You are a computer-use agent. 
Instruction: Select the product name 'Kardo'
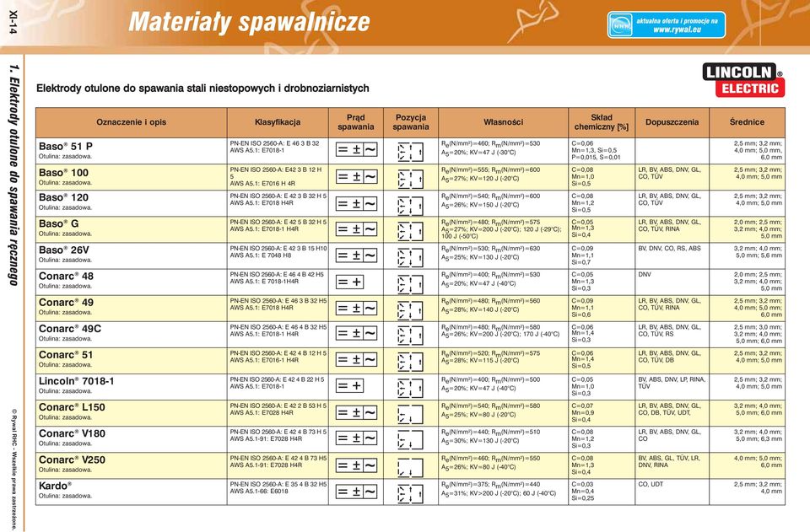(55, 486)
